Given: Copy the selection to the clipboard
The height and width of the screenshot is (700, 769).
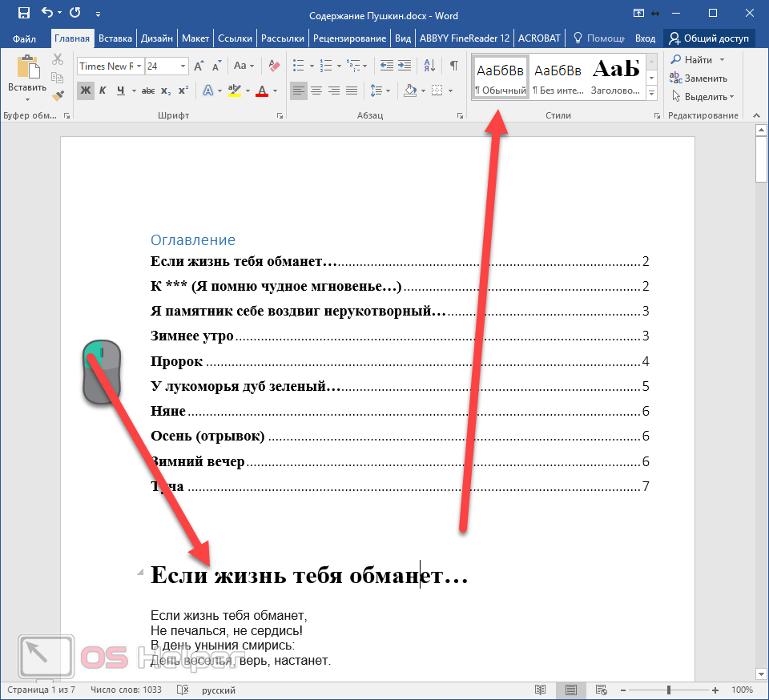Looking at the screenshot, I should [58, 78].
